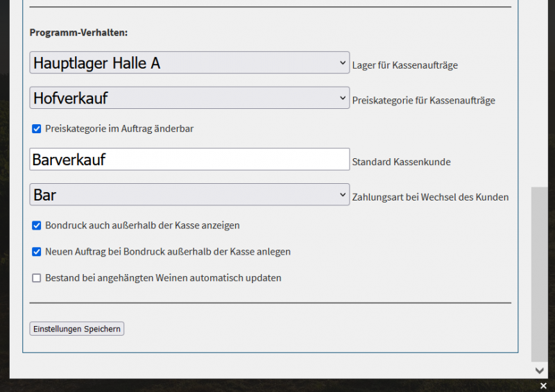555x392 pixels.
Task: Untick Neuen Auftrag bei Bondruck checkbox
Action: pos(37,252)
